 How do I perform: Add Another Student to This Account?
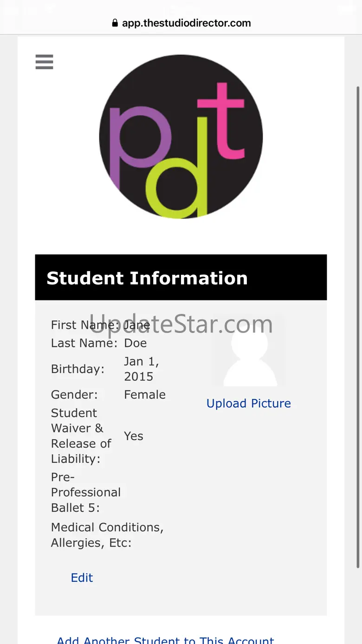165,639
